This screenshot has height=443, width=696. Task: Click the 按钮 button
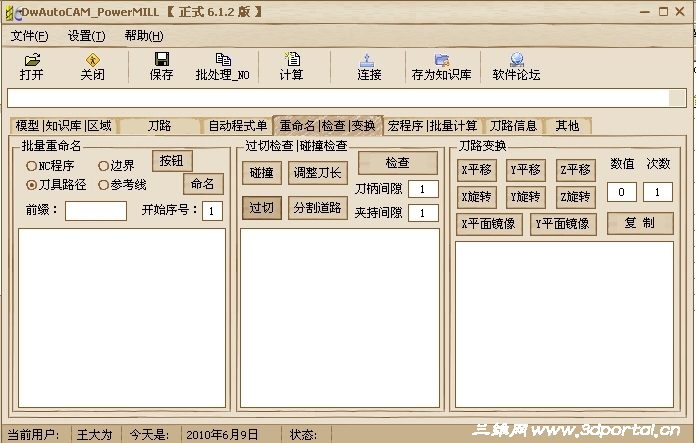point(172,161)
